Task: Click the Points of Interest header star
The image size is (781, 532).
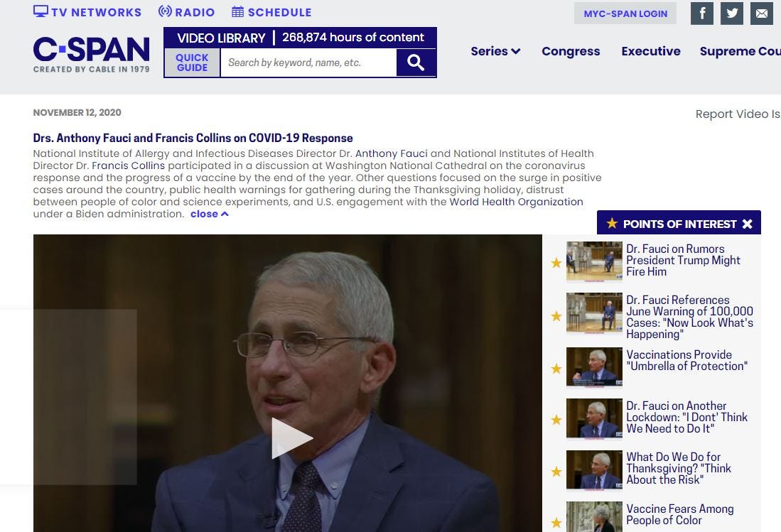Action: (x=612, y=224)
